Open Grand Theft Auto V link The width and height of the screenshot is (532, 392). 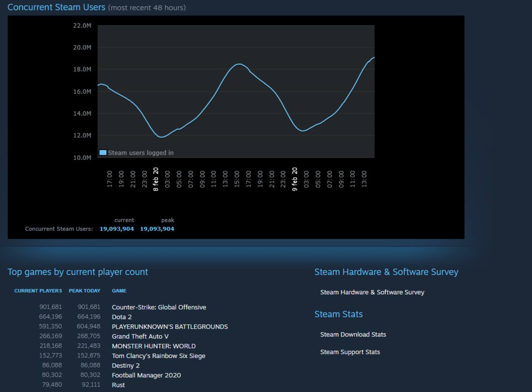[140, 336]
